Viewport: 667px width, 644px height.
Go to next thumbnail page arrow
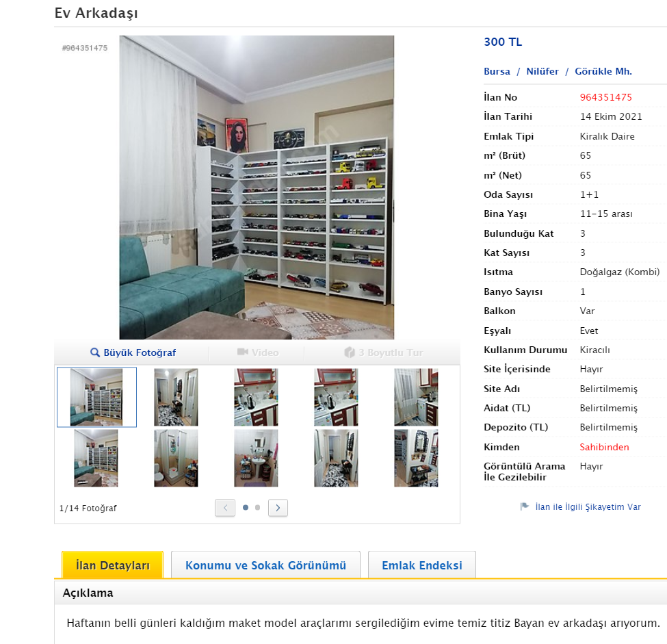click(x=278, y=508)
